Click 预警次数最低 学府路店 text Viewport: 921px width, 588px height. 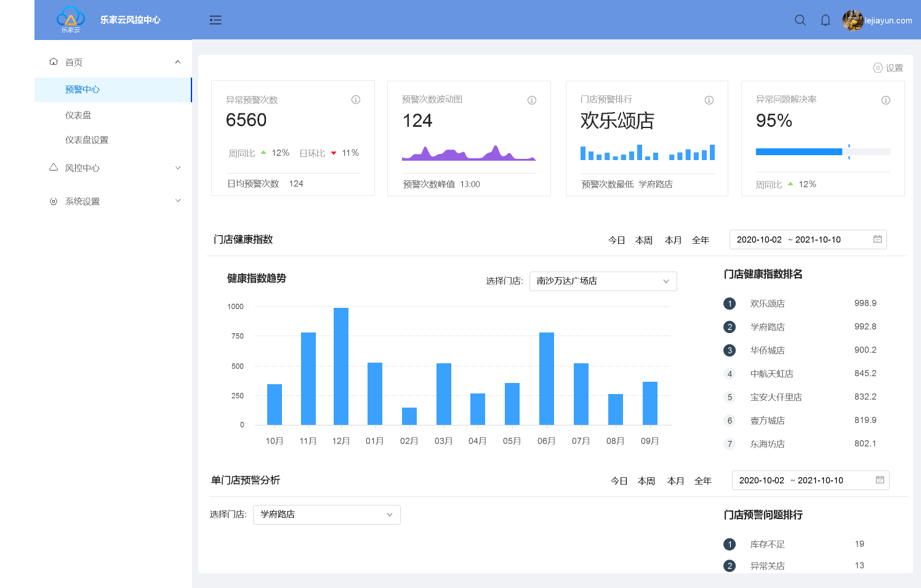point(627,184)
